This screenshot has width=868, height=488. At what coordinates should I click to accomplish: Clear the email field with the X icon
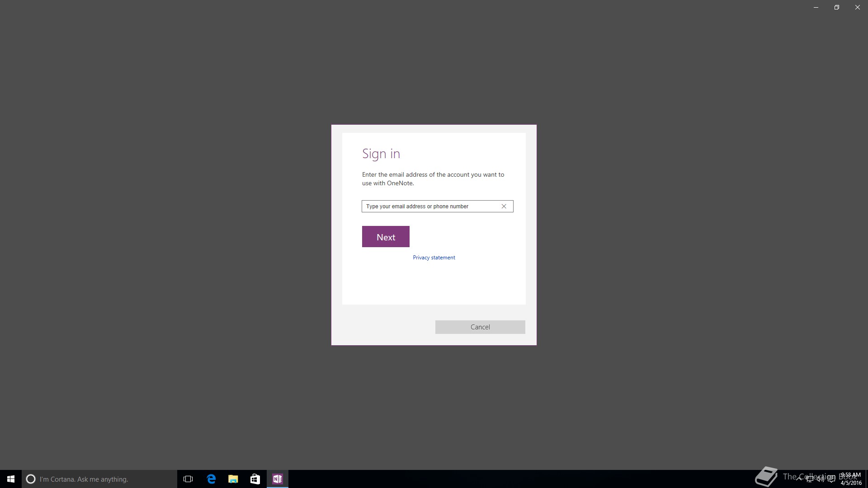(x=504, y=206)
